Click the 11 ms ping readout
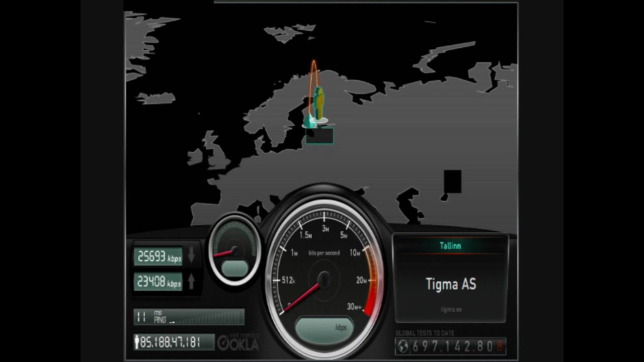 coord(150,317)
